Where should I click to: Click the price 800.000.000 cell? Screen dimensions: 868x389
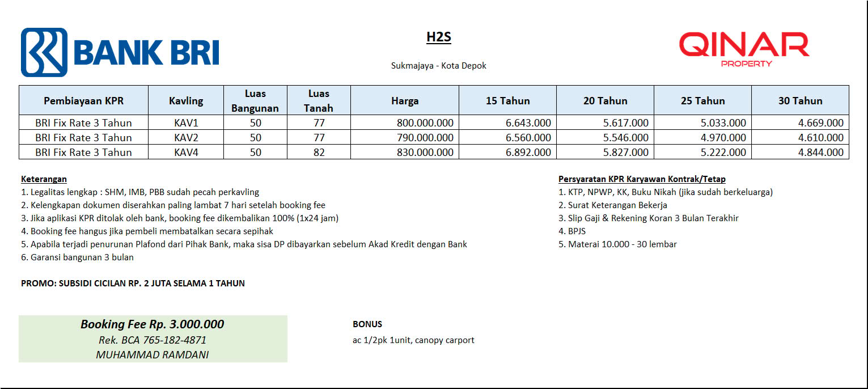[405, 122]
